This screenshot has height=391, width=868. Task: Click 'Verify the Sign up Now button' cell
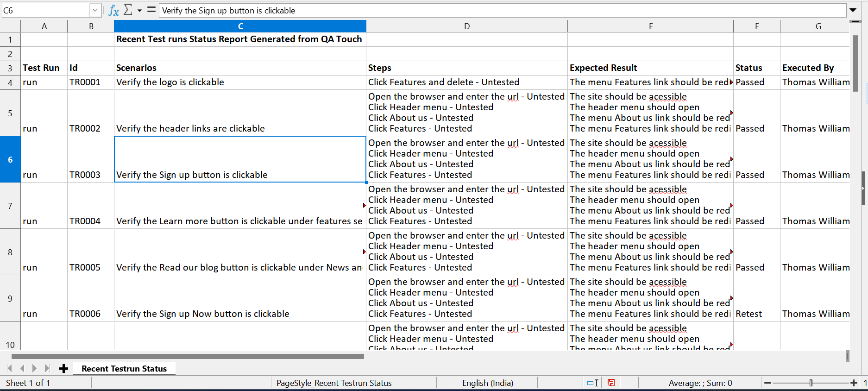click(x=240, y=298)
